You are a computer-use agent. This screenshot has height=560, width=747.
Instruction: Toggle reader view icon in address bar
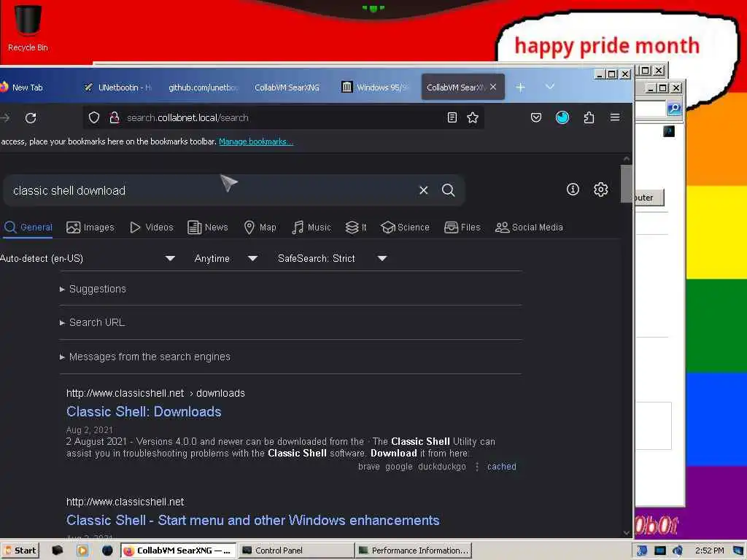click(452, 117)
